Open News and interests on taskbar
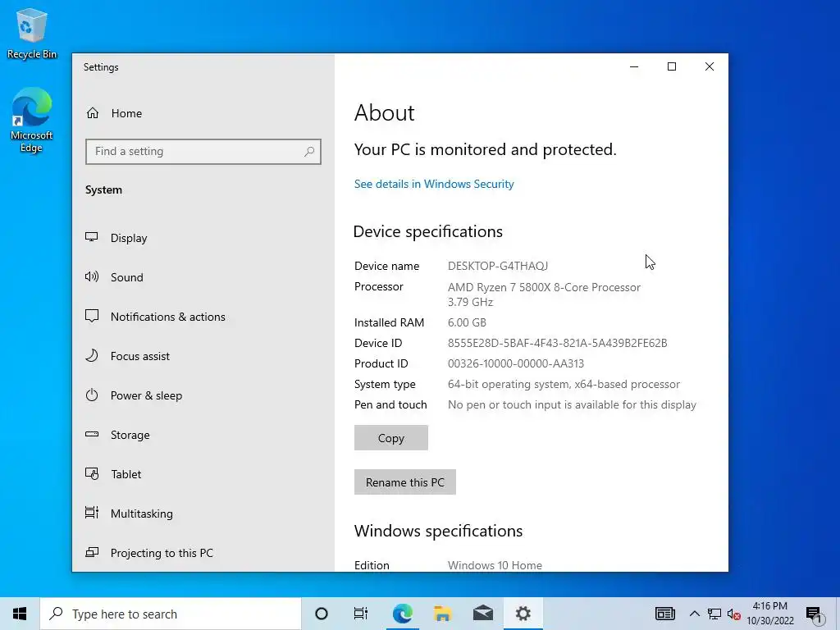The height and width of the screenshot is (630, 840). [x=664, y=614]
